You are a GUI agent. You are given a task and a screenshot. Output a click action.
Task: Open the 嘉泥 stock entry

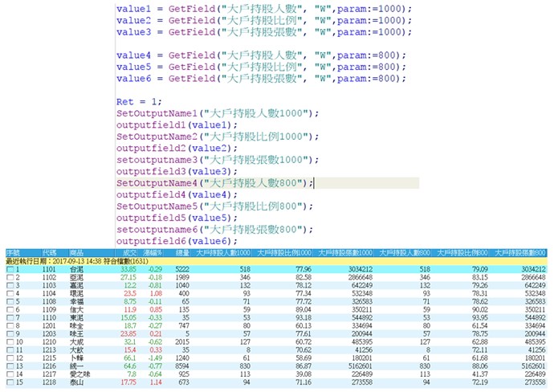77,284
